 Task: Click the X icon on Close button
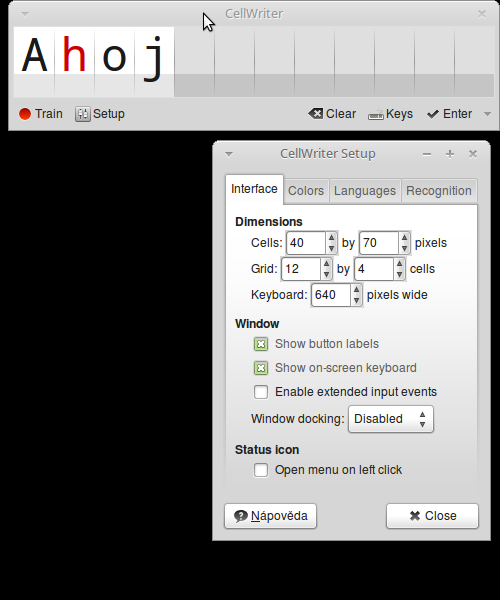pyautogui.click(x=415, y=516)
